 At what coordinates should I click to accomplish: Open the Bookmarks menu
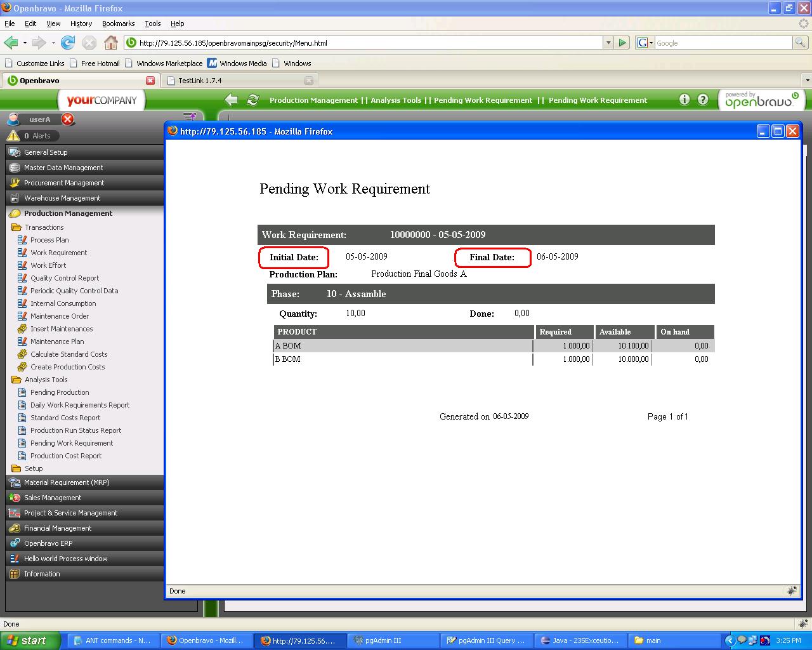click(x=118, y=23)
